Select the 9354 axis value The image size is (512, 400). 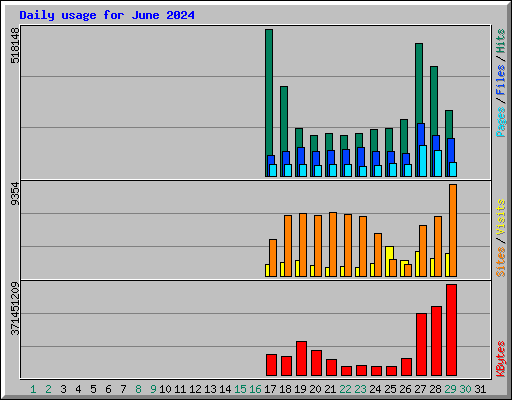coord(15,194)
